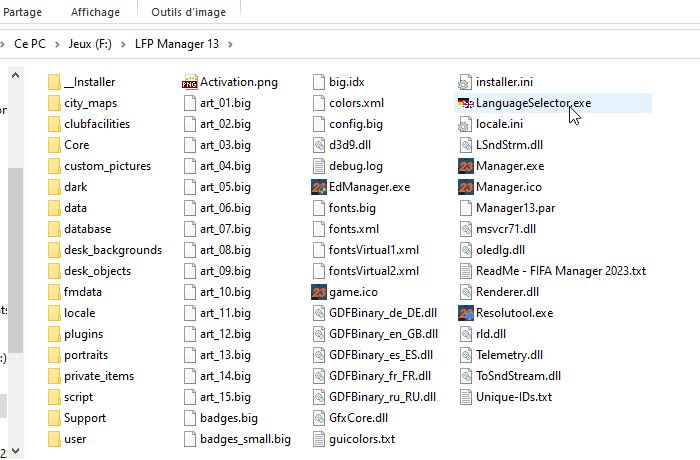Expand the chevron after Ce PC
Viewport: 700px width, 460px height.
(x=57, y=44)
